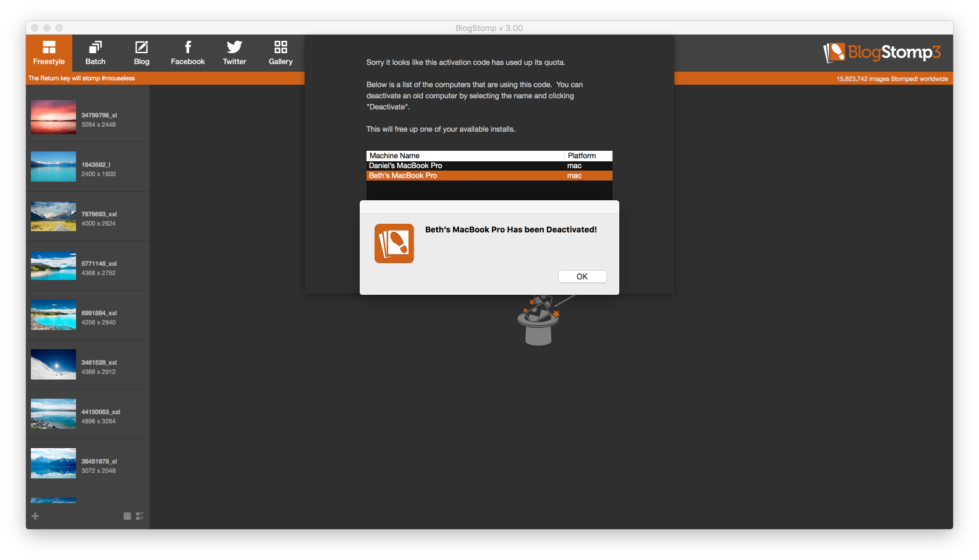Switch sidebar to large thumbnail view
Image resolution: width=979 pixels, height=560 pixels.
coord(127,516)
